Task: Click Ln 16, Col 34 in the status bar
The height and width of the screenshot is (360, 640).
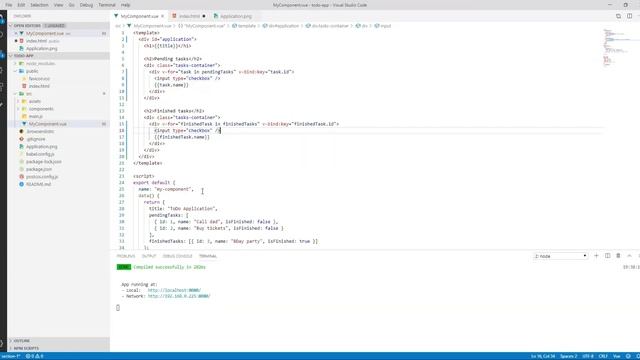Action: (543, 356)
